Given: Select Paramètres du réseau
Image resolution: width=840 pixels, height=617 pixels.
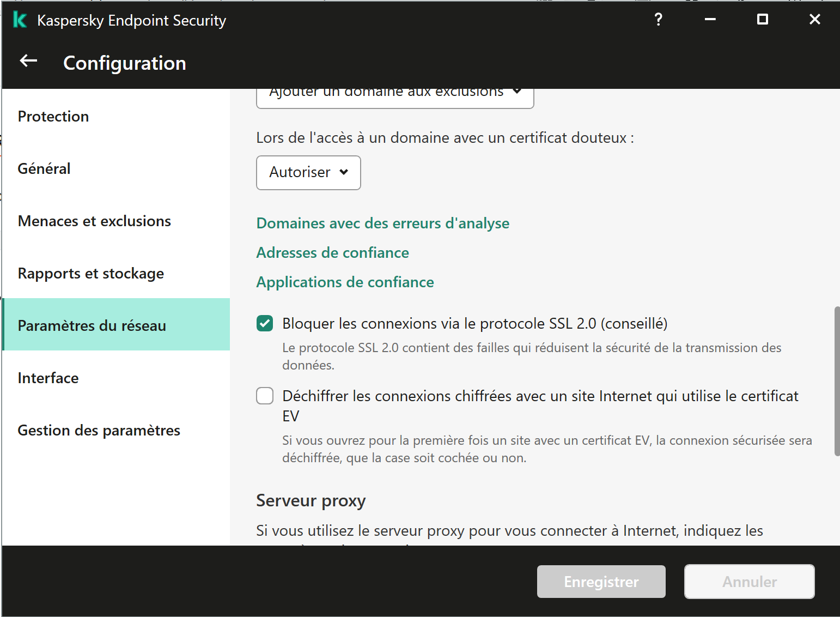Looking at the screenshot, I should (116, 325).
